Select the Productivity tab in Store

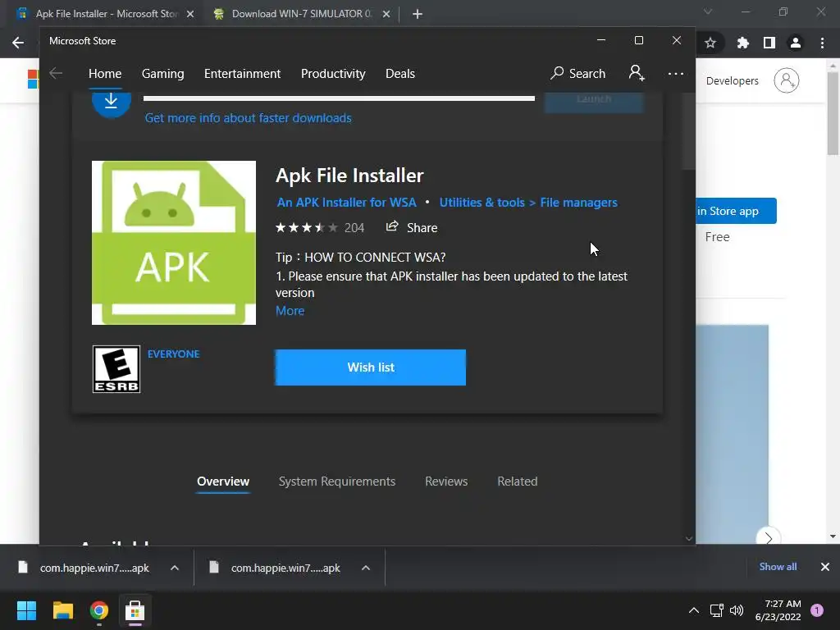(x=333, y=73)
